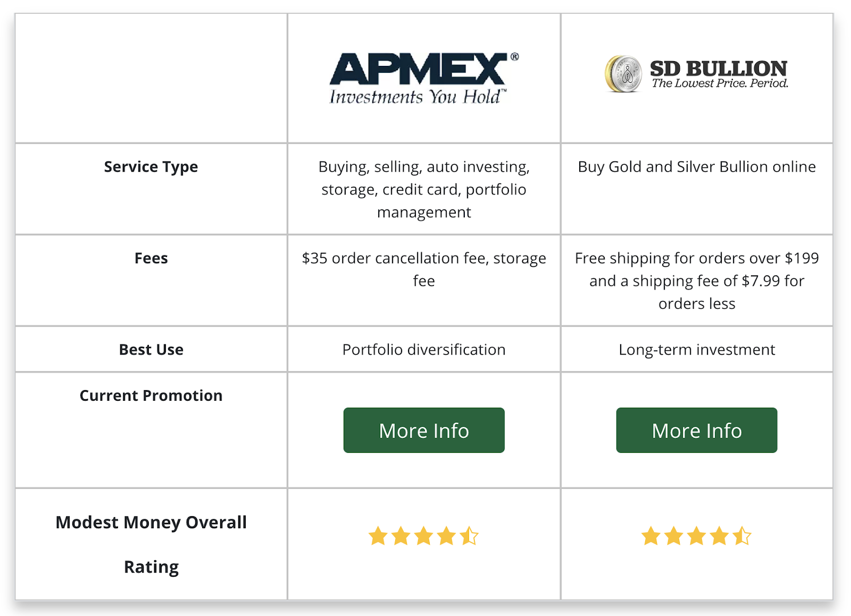Click the first star in APMEX rating

pyautogui.click(x=378, y=536)
